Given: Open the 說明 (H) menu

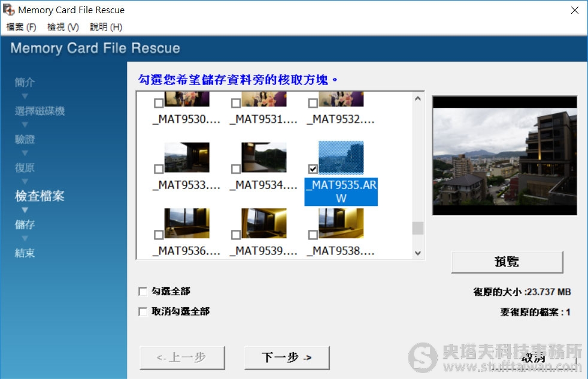Looking at the screenshot, I should (106, 27).
